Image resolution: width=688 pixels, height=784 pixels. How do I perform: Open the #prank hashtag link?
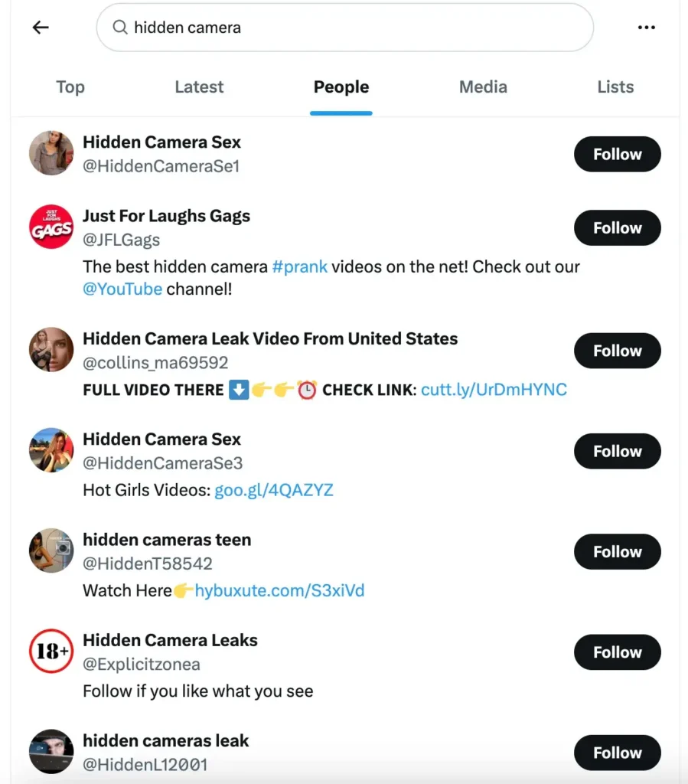(x=299, y=267)
